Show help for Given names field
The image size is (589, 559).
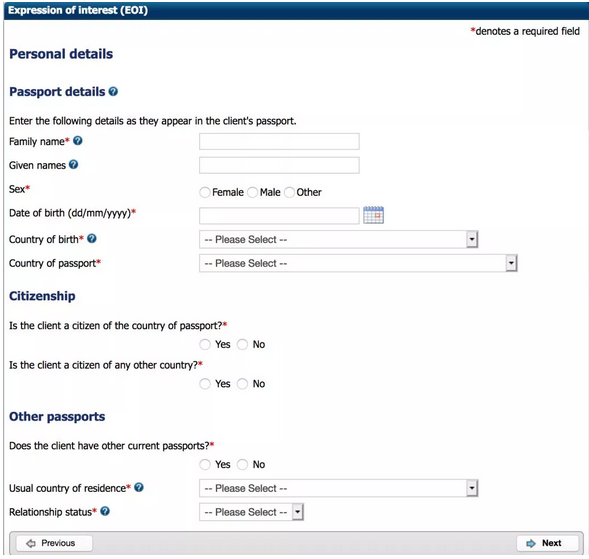click(x=74, y=165)
